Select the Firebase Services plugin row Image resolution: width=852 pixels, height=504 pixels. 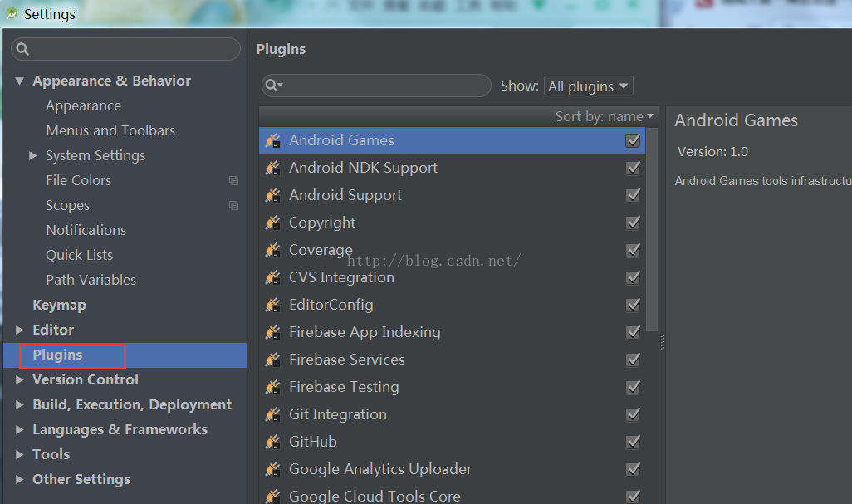tap(452, 360)
